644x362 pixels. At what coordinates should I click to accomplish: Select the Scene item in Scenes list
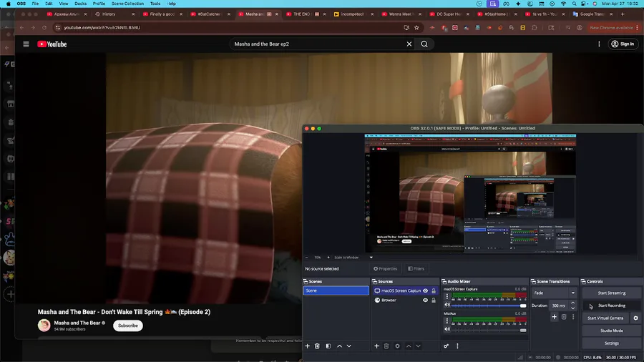pos(336,290)
